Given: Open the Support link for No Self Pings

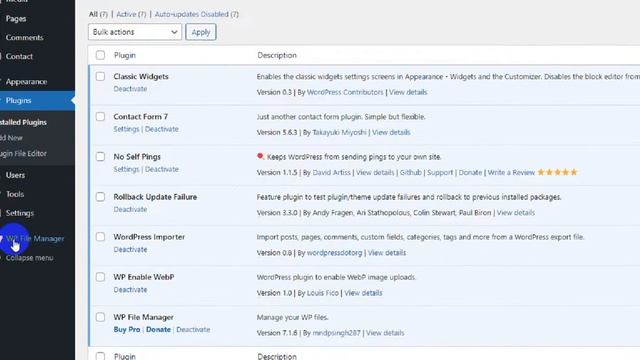Looking at the screenshot, I should click(440, 173).
